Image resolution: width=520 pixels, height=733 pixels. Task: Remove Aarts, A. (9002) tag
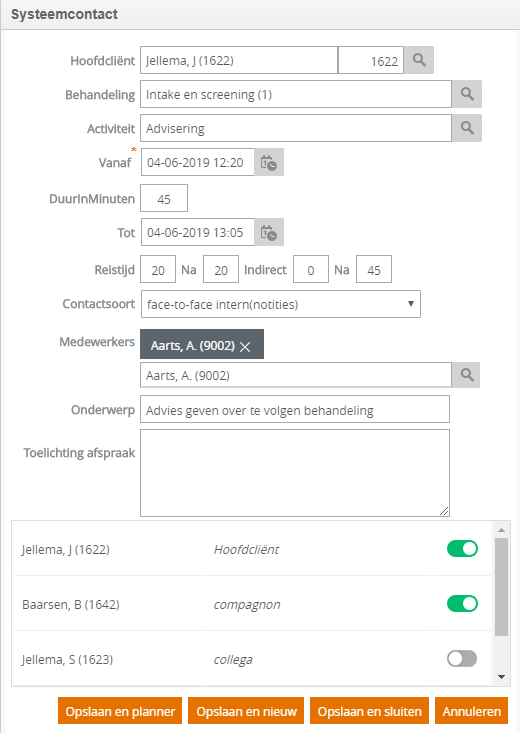click(x=245, y=346)
